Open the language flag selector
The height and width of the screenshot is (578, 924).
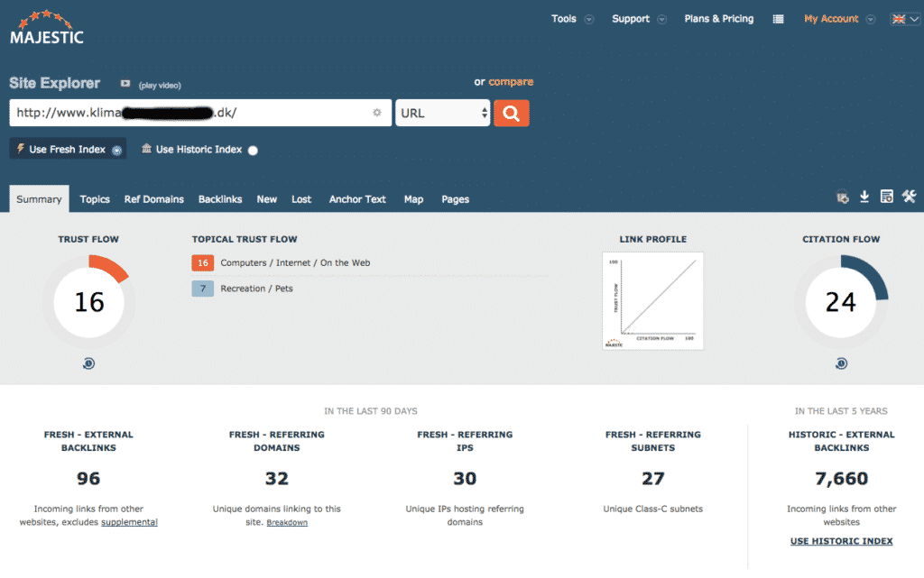905,19
